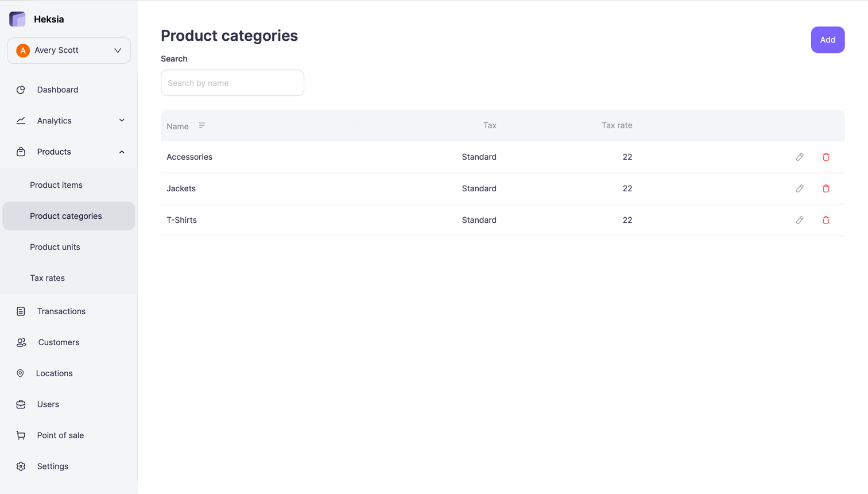Select the Transactions receipt icon
Viewport: 868px width, 494px height.
coord(21,311)
